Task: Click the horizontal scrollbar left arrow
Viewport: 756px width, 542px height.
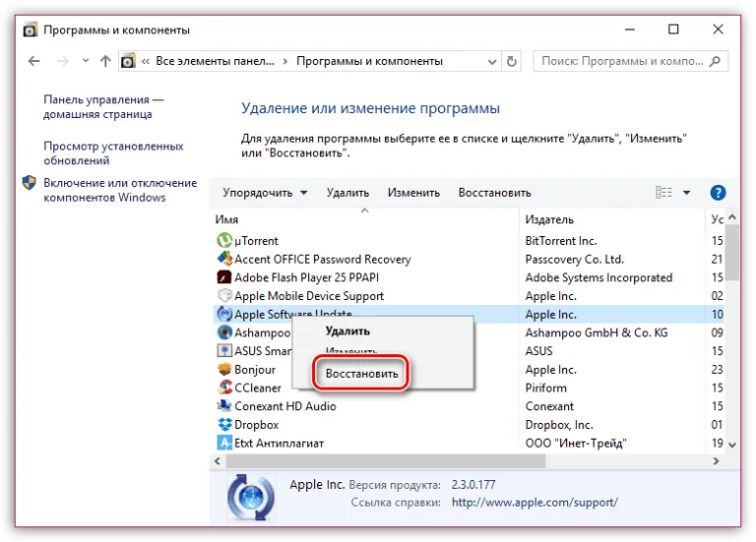Action: 218,460
